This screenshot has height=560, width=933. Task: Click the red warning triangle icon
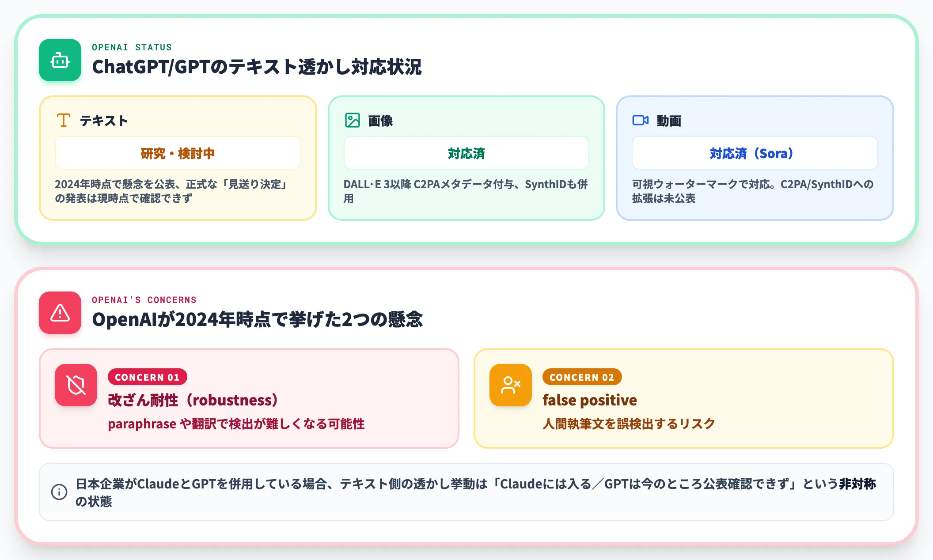[x=60, y=313]
